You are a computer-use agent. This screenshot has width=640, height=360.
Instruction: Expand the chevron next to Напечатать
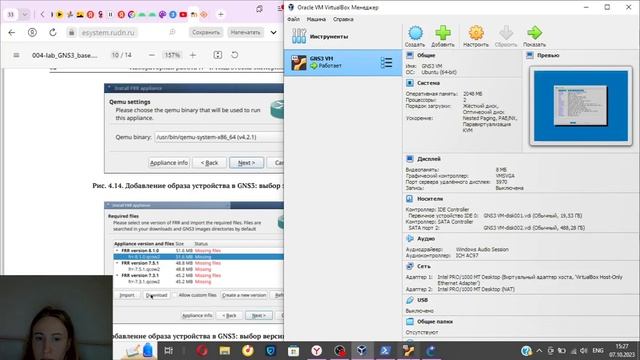coord(273,33)
